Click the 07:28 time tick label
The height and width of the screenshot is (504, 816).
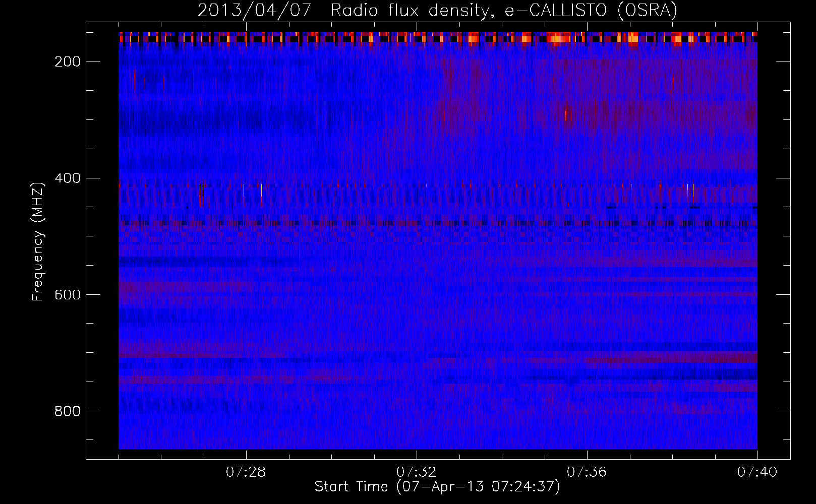[x=246, y=472]
